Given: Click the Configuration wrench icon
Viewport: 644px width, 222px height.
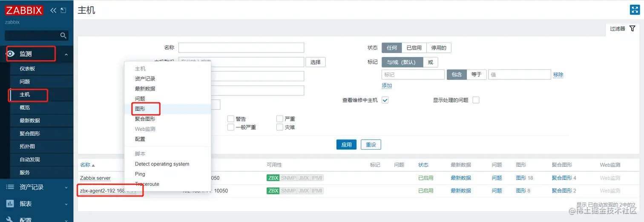Looking at the screenshot, I should 11,219.
